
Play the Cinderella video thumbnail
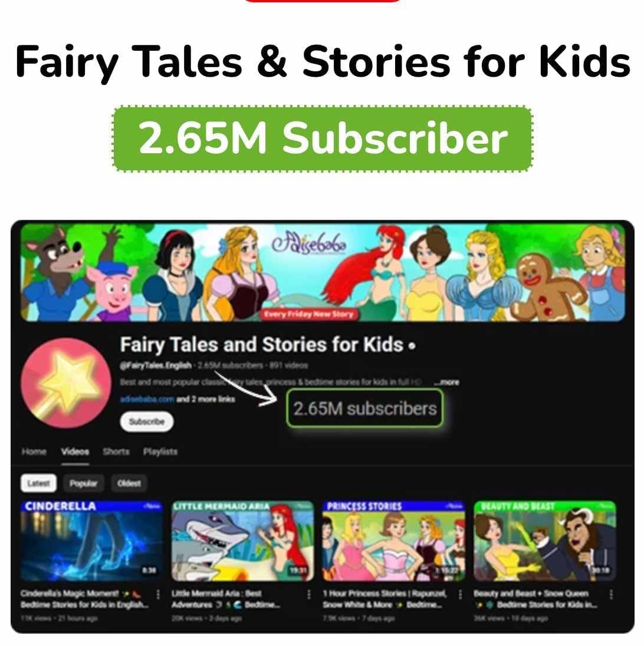click(x=91, y=540)
